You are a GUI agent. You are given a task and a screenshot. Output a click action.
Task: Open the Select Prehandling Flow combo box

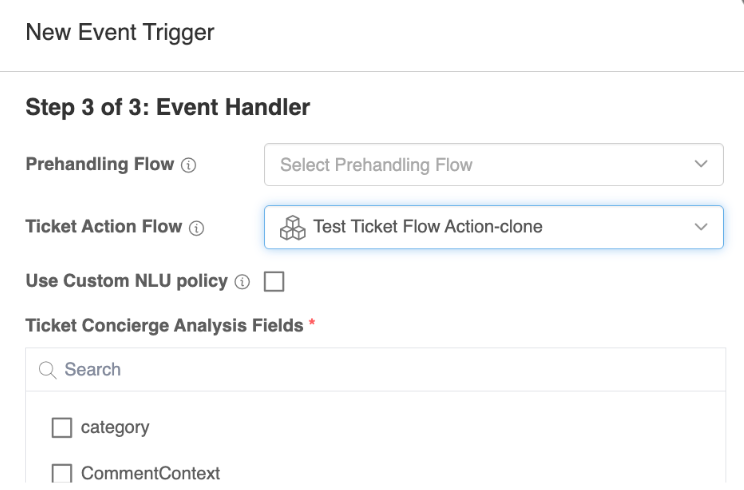coord(493,165)
